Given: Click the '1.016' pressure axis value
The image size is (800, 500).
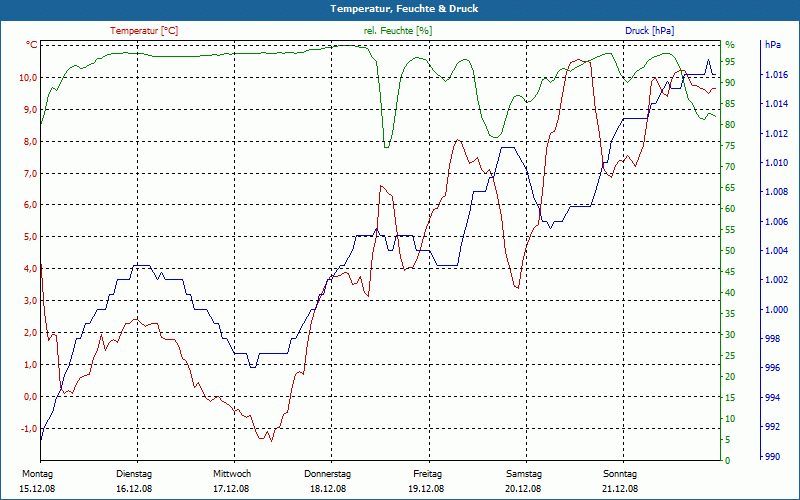Looking at the screenshot, I should pyautogui.click(x=776, y=75).
